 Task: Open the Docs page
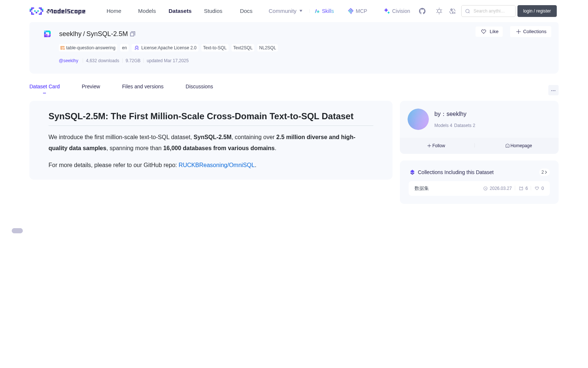point(246,11)
